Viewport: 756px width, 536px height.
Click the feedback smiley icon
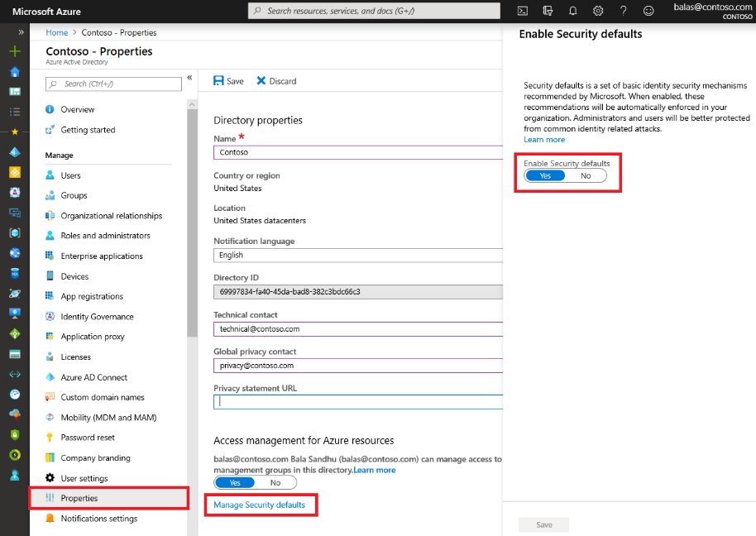point(648,11)
